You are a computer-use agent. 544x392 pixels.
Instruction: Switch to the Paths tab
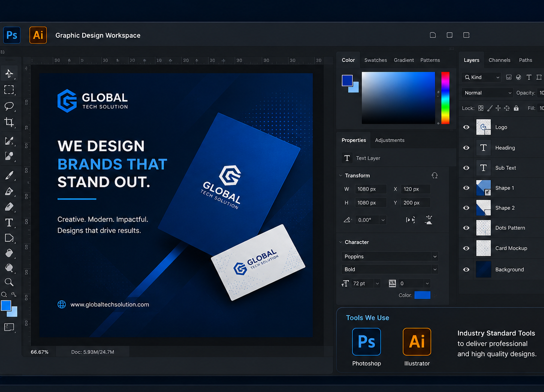click(x=525, y=60)
